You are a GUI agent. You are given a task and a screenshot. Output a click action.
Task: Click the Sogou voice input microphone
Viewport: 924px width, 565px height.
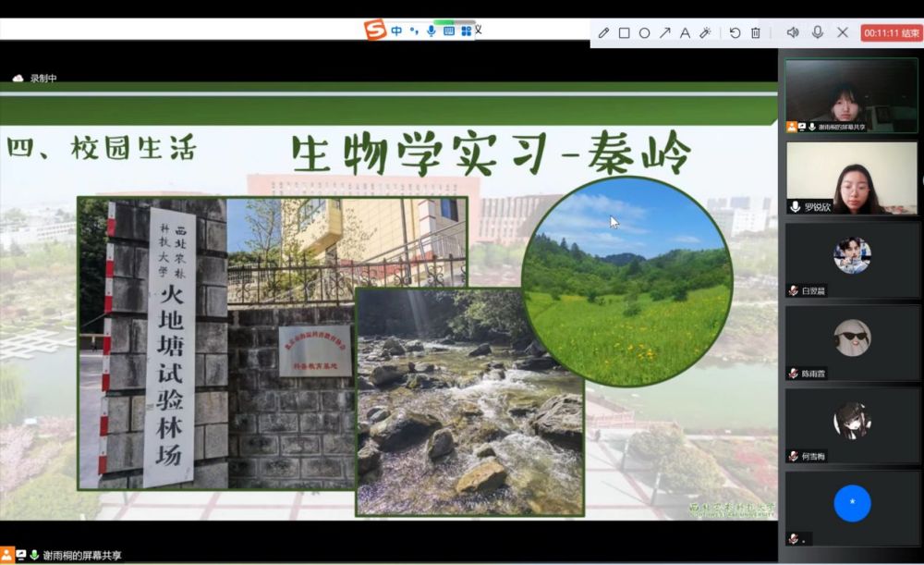pos(431,31)
